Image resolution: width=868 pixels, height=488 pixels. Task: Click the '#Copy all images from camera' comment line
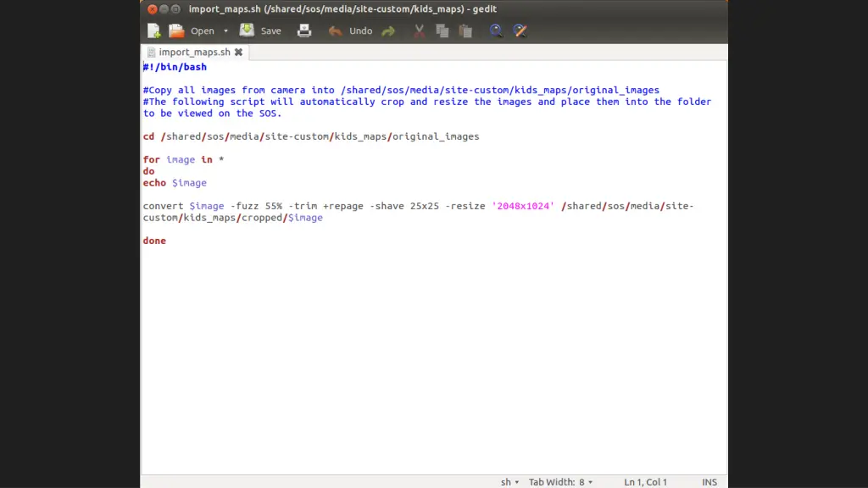point(401,90)
